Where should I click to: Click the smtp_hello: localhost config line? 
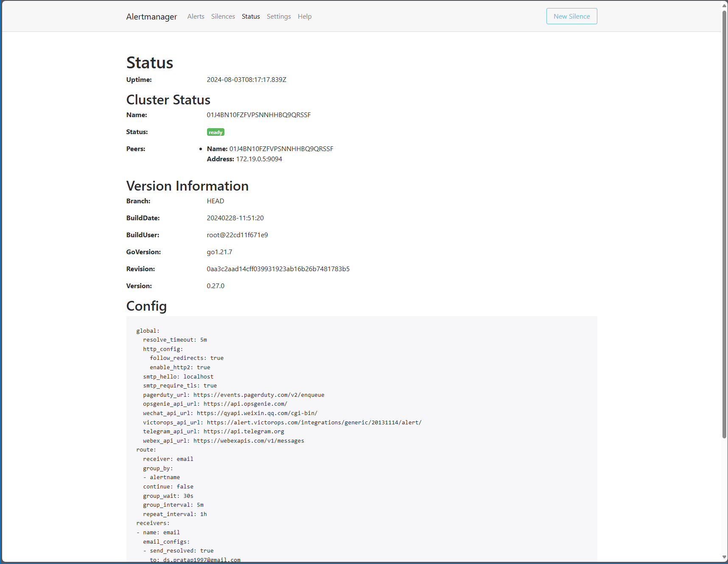coord(178,377)
